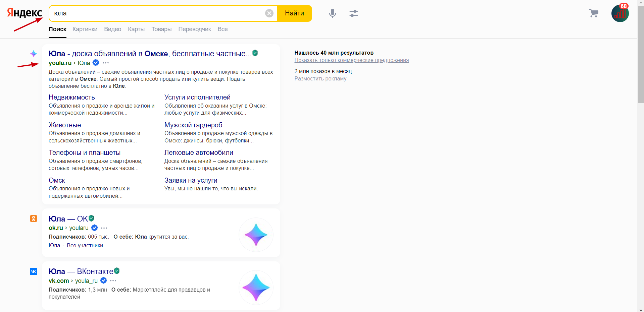
Task: Click the blue verified checkmark next to youla.ru Юла
Action: click(96, 63)
